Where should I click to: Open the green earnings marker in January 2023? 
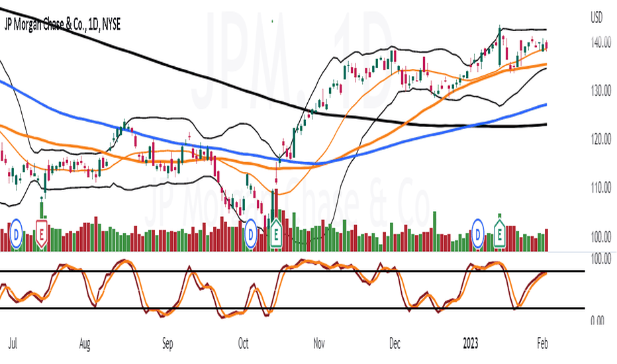(x=500, y=235)
